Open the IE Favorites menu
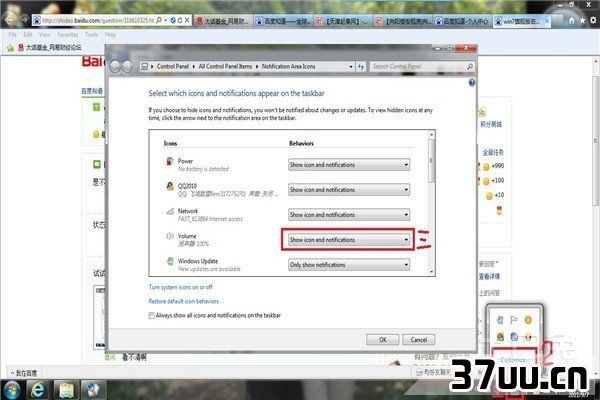The image size is (600, 400). click(x=67, y=34)
